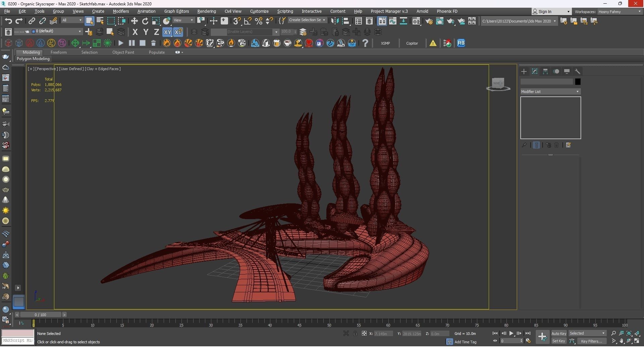Viewport: 644px width, 349px height.
Task: Toggle the Auto Key animation mode
Action: [558, 333]
